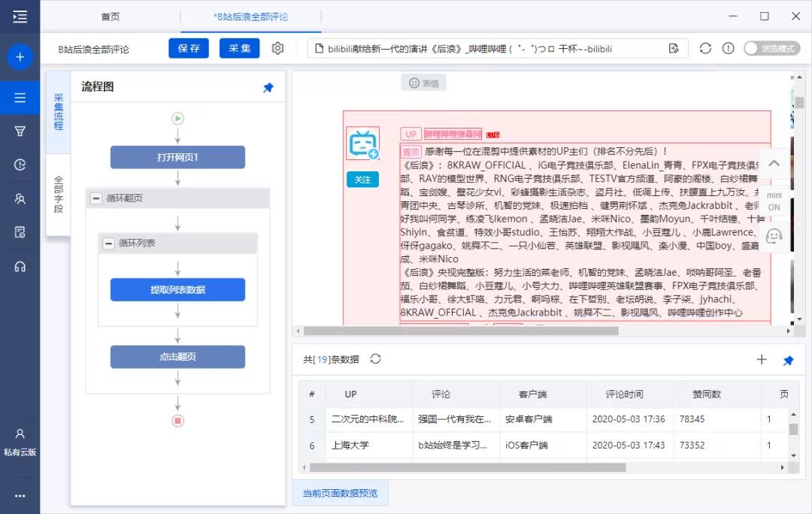The width and height of the screenshot is (812, 514).
Task: Pin the 流程图 panel
Action: tap(268, 87)
